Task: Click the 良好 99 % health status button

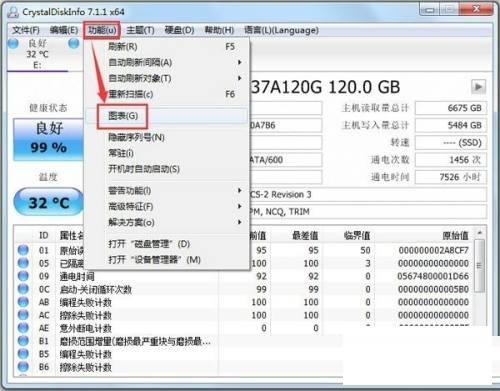Action: (49, 139)
